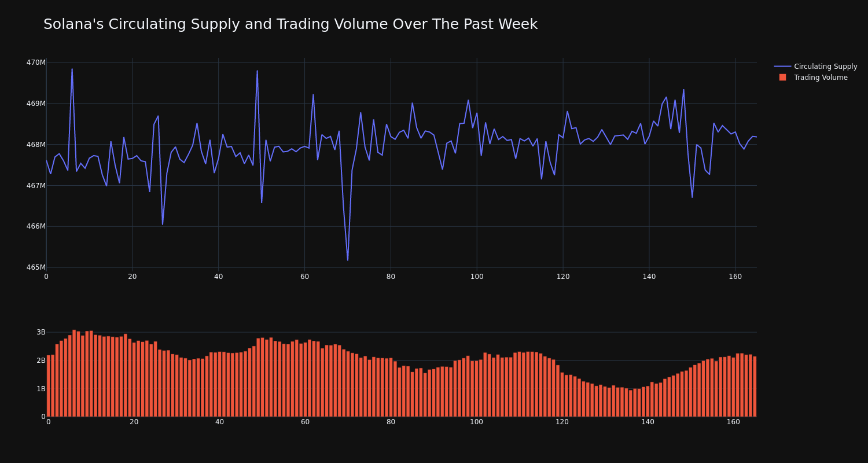Click the last volume bar at the right end

point(755,387)
